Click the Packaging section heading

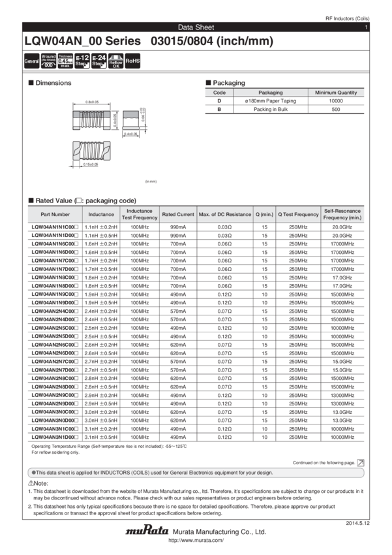(x=226, y=83)
